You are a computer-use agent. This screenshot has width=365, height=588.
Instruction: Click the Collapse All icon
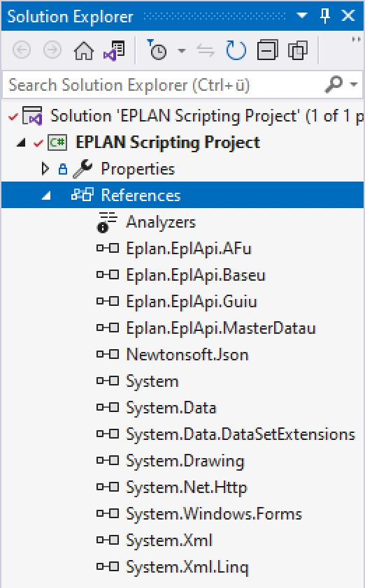[x=267, y=50]
